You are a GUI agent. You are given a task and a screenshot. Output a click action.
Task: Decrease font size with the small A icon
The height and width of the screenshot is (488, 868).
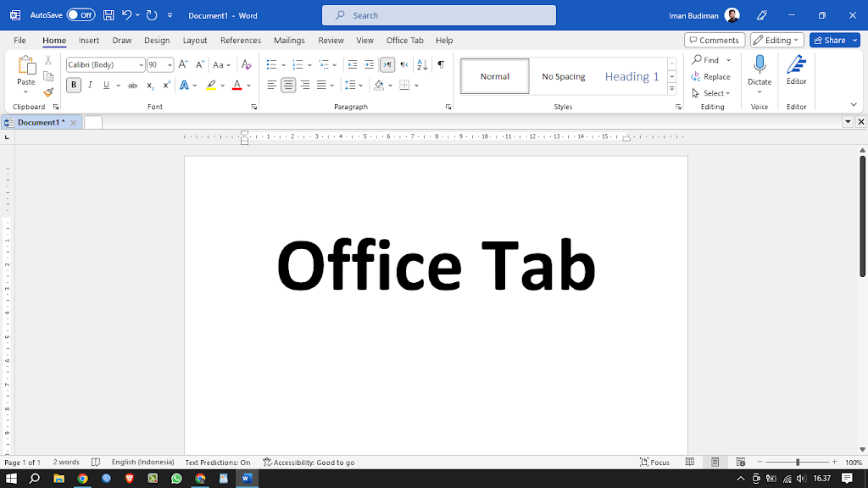200,64
